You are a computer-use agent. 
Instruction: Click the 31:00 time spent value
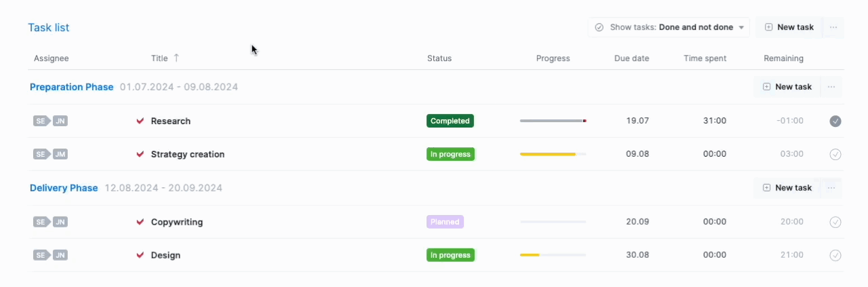(715, 121)
